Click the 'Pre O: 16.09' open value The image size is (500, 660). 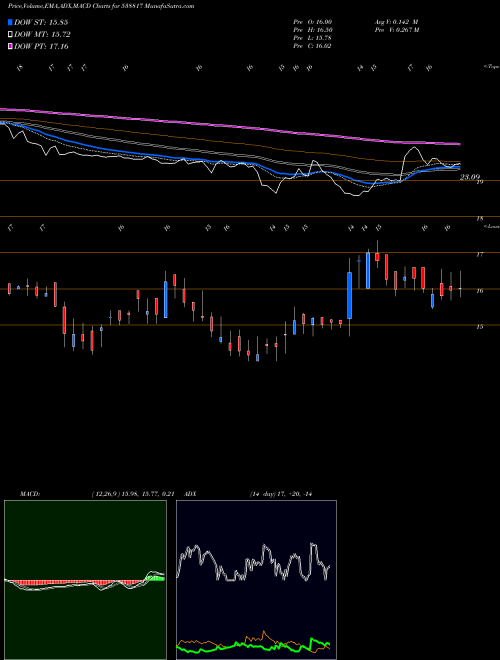(313, 21)
